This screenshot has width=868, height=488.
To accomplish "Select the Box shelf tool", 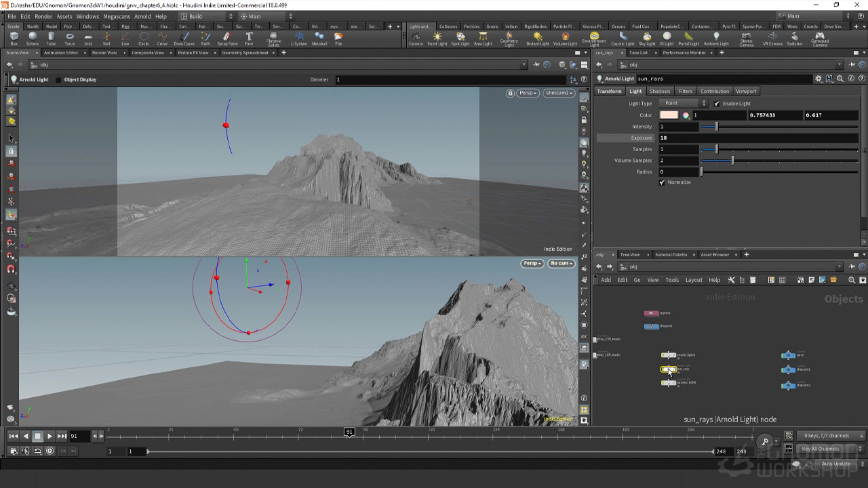I will 14,39.
